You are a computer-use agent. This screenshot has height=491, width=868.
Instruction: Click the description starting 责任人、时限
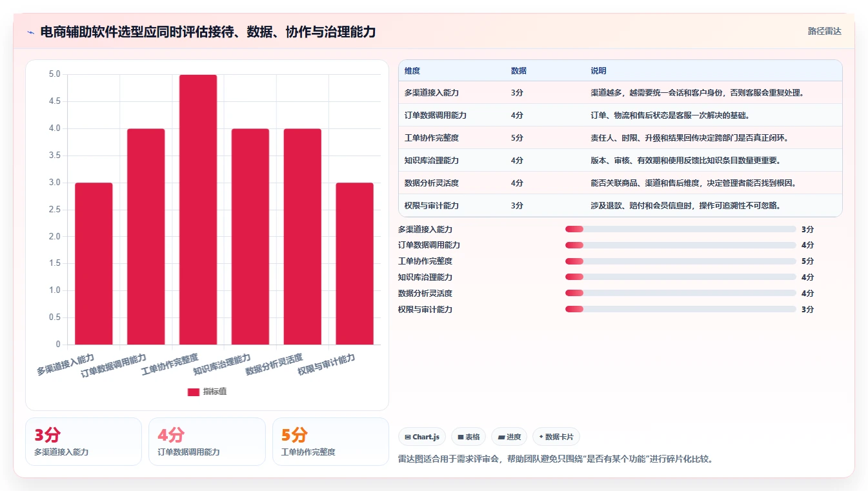pyautogui.click(x=690, y=138)
